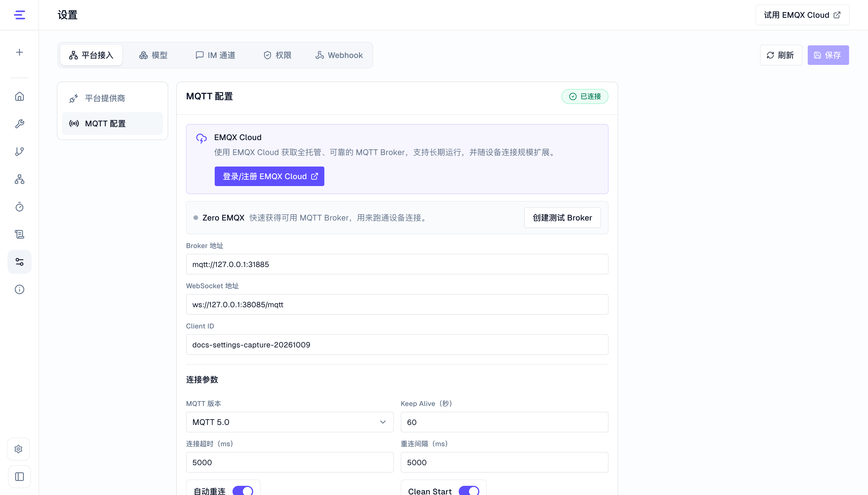
Task: Click the EMQX Cloud lightning cloud icon
Action: (x=201, y=138)
